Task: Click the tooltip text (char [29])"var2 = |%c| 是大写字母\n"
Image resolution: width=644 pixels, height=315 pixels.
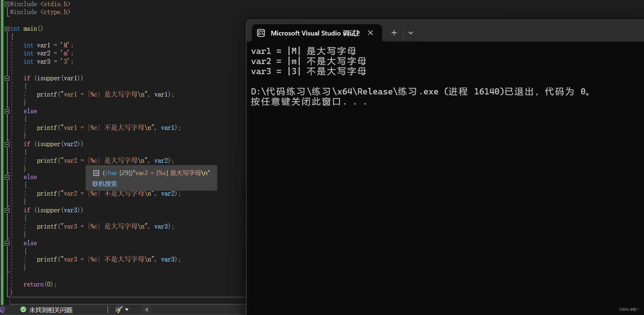Action: click(156, 173)
